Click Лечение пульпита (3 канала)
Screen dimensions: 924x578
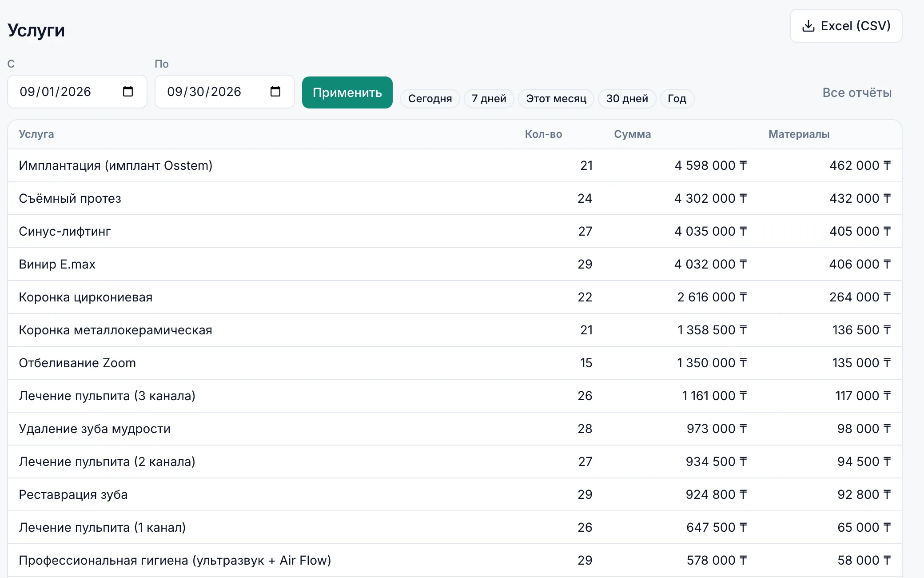click(107, 396)
